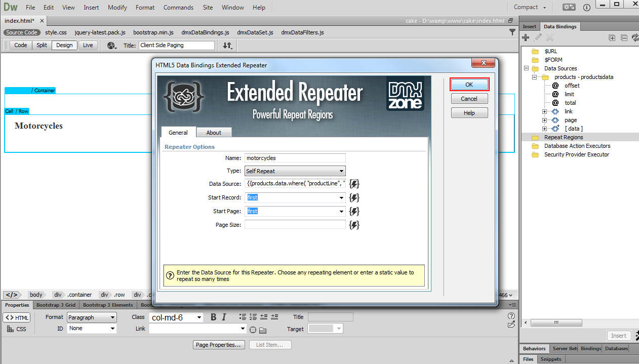
Task: Switch to the About tab in dialog
Action: tap(214, 133)
